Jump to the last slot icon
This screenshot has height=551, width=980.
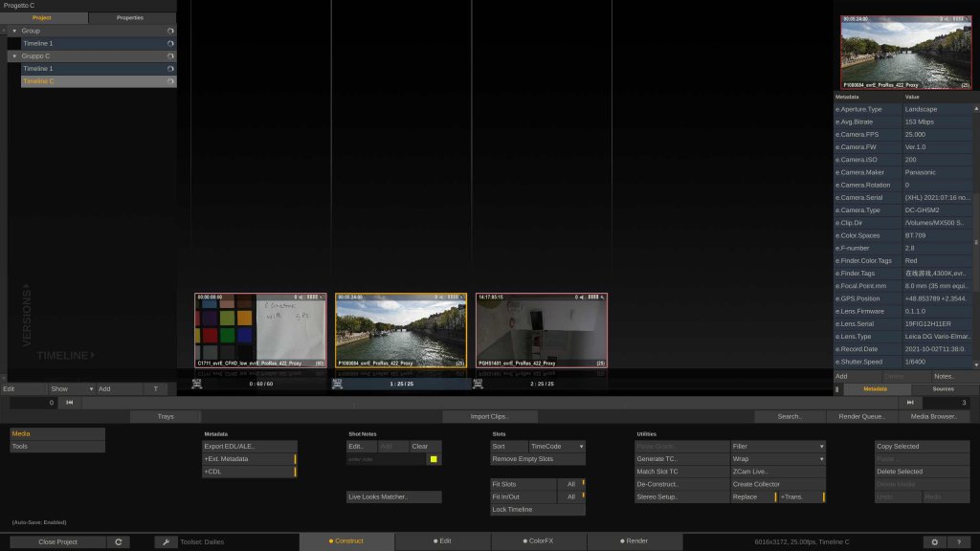point(910,403)
